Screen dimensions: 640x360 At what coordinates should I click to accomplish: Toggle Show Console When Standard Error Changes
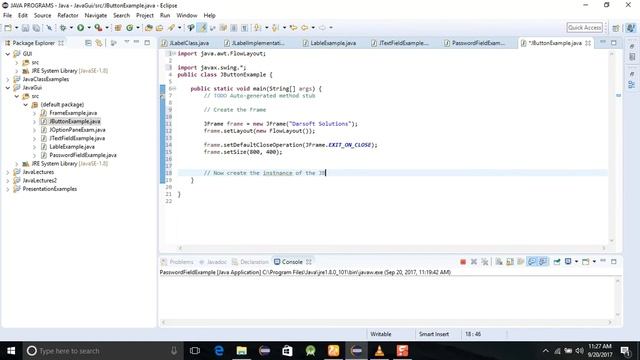543,262
